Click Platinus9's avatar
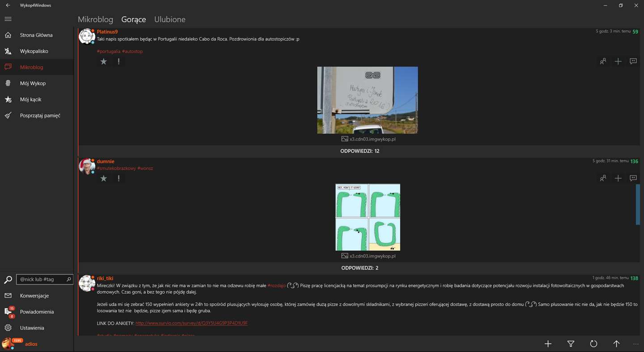Image resolution: width=644 pixels, height=352 pixels. pyautogui.click(x=87, y=37)
